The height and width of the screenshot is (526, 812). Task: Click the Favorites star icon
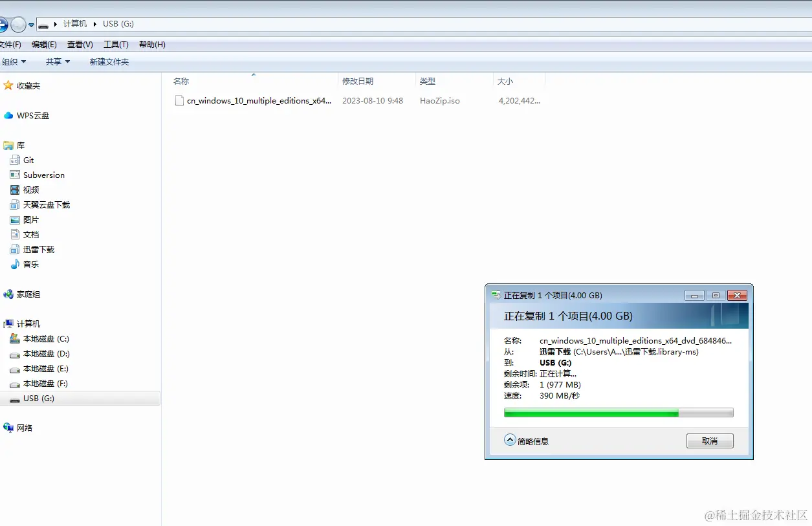click(x=8, y=85)
